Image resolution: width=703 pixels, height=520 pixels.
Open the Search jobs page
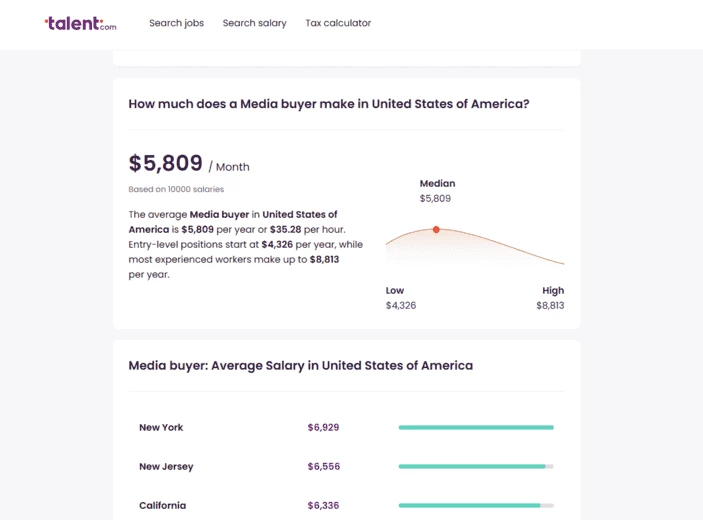[x=176, y=23]
